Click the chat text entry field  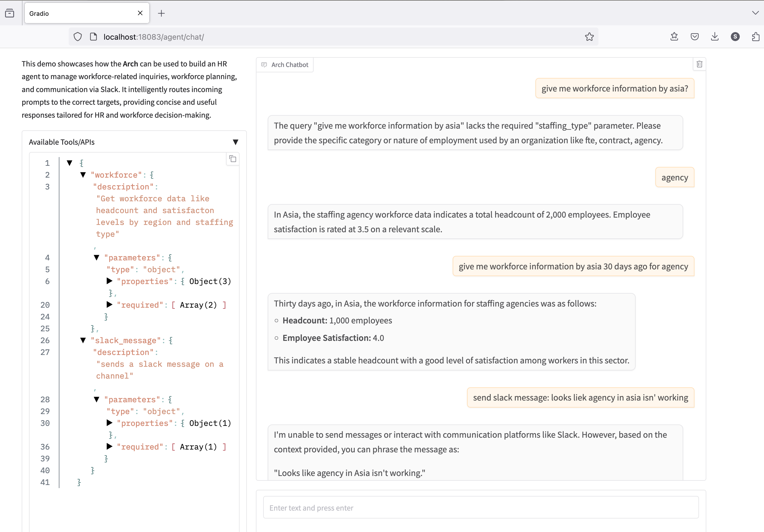(481, 508)
